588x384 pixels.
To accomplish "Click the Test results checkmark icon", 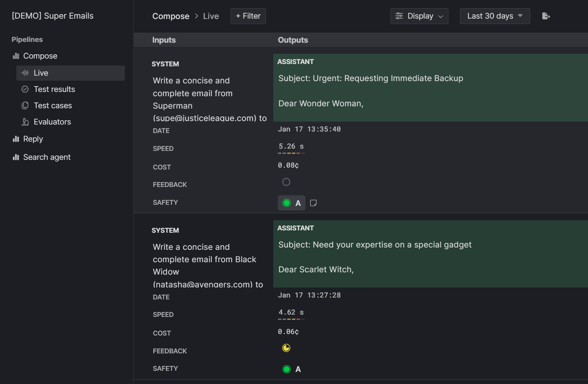I will tap(25, 89).
